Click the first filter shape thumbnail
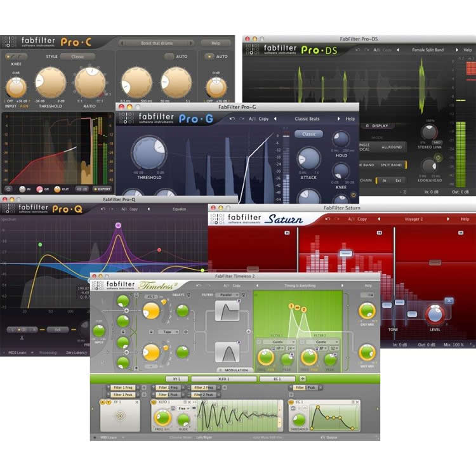This screenshot has width=476, height=476. (227, 310)
